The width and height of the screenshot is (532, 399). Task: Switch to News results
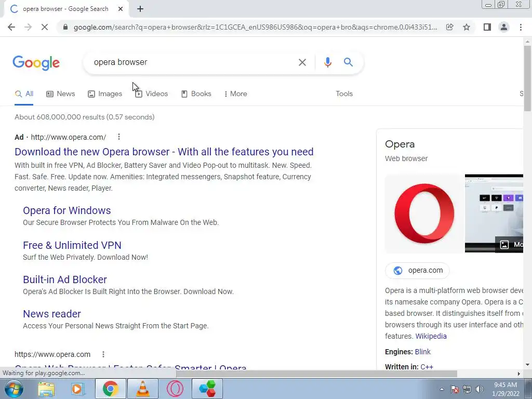click(61, 94)
